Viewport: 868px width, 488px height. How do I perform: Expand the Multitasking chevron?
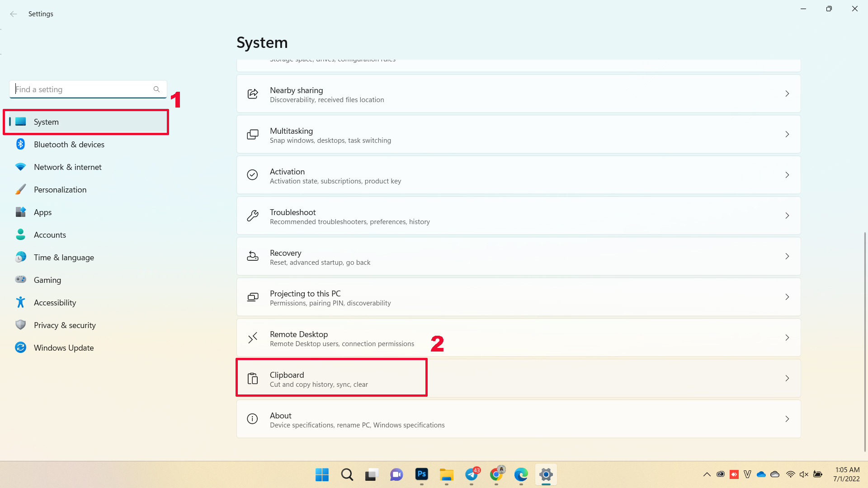[x=787, y=134]
